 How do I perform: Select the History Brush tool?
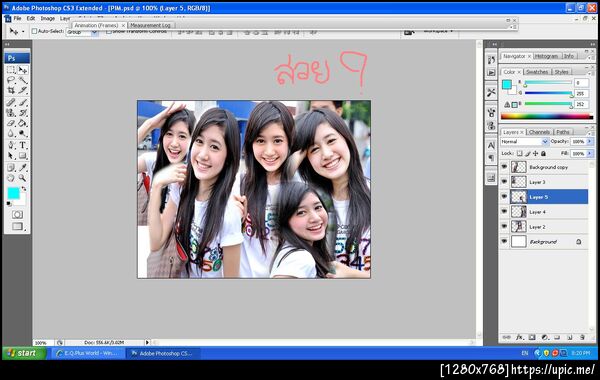tap(23, 113)
